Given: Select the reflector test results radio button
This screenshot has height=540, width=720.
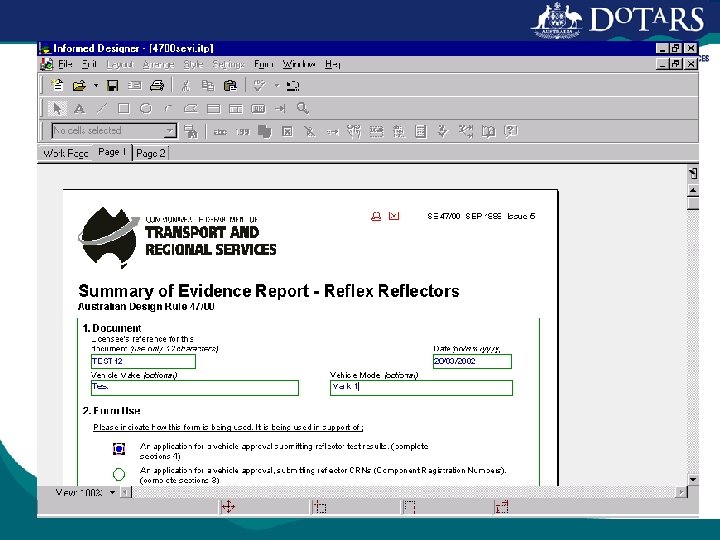Looking at the screenshot, I should (119, 449).
